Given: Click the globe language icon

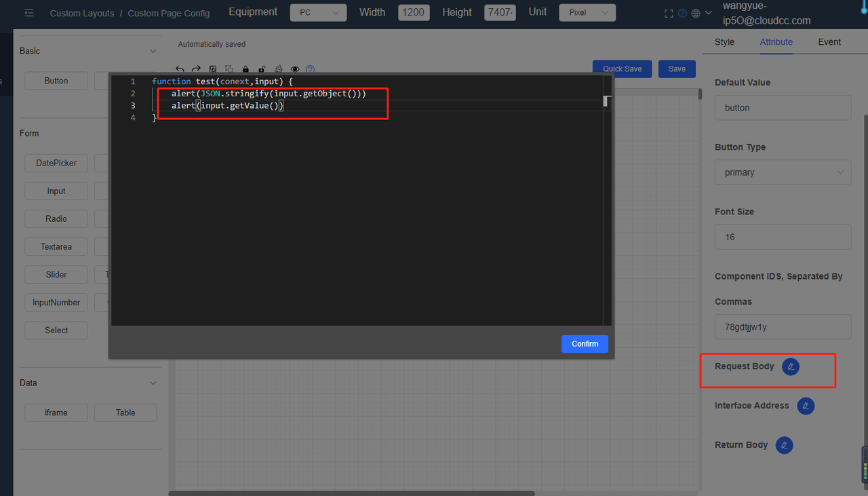Looking at the screenshot, I should [695, 14].
